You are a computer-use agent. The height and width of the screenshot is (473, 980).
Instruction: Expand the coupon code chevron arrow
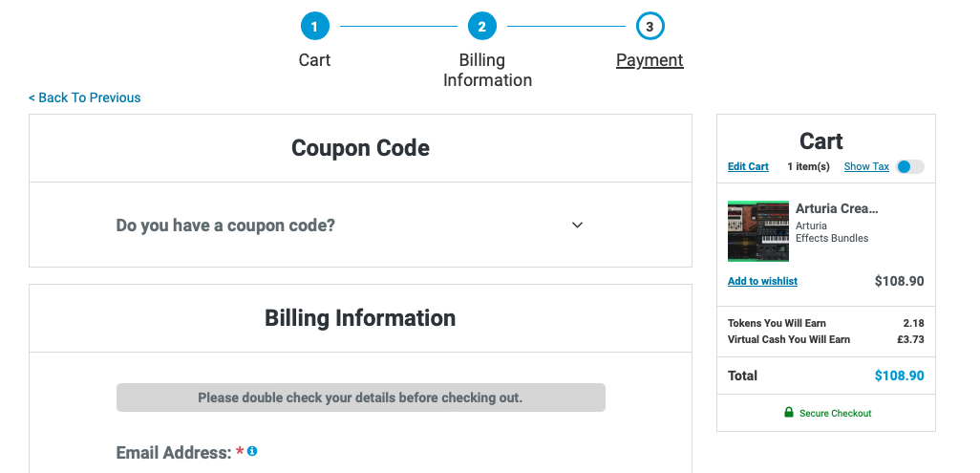(x=578, y=225)
